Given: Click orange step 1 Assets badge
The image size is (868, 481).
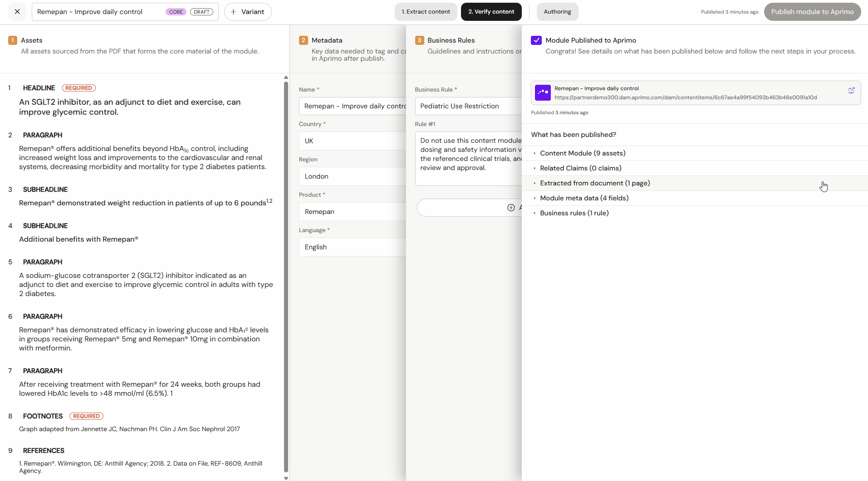Looking at the screenshot, I should pos(13,40).
